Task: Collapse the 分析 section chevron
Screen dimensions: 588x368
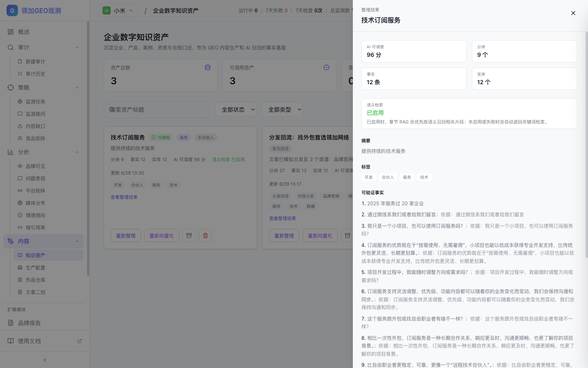Action: (77, 152)
